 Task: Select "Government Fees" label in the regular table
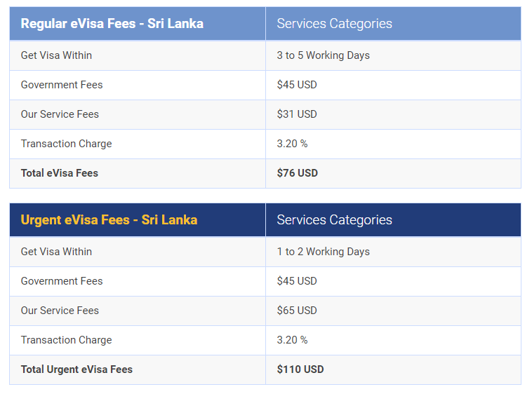(62, 85)
